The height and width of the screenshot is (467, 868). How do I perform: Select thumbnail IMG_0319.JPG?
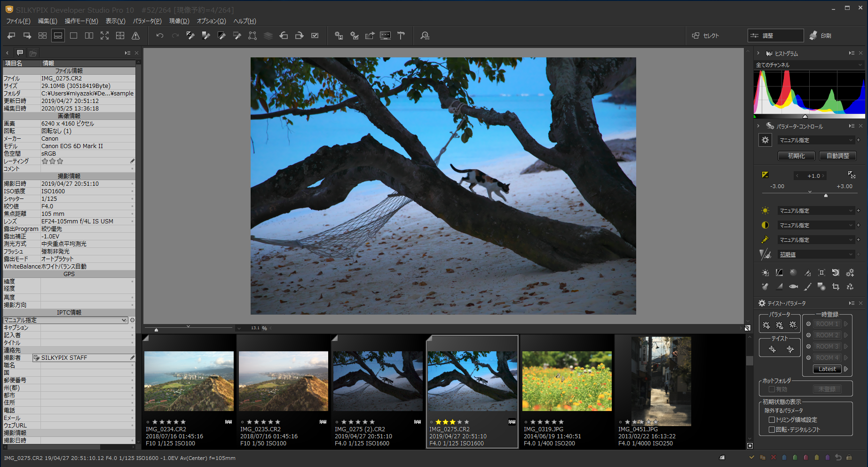point(567,391)
